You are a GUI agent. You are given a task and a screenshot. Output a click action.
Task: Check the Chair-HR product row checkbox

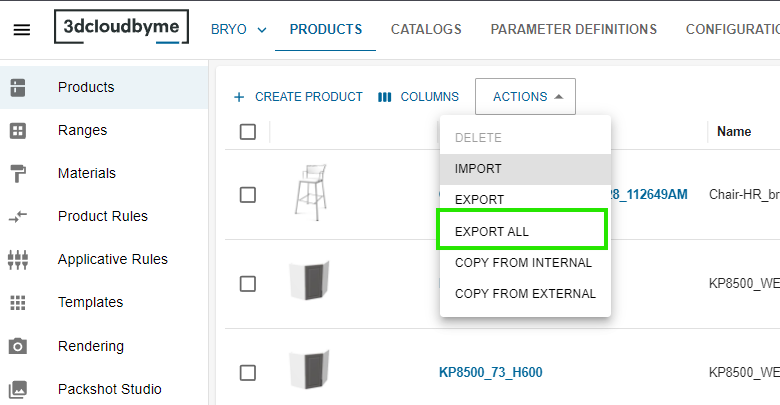[248, 195]
